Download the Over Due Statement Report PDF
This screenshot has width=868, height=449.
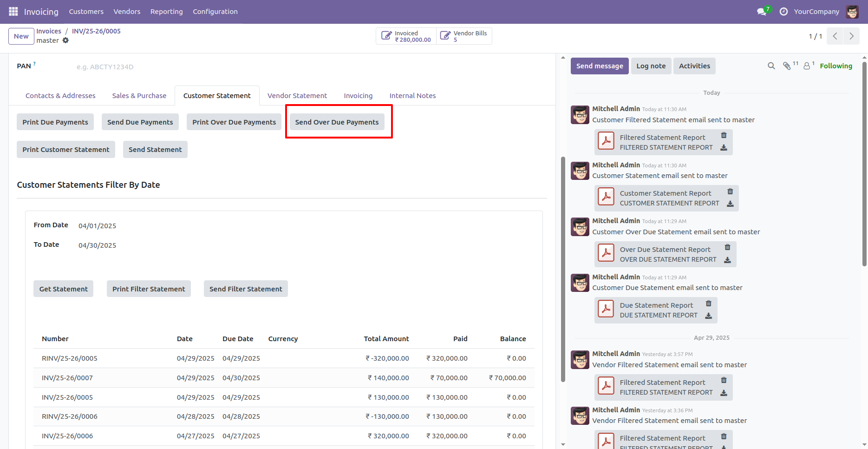(727, 260)
